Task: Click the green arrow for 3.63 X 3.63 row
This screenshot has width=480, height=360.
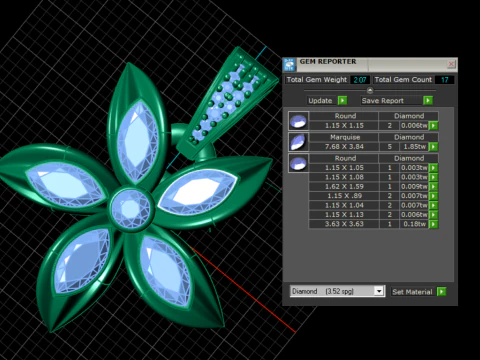Action: pos(433,224)
